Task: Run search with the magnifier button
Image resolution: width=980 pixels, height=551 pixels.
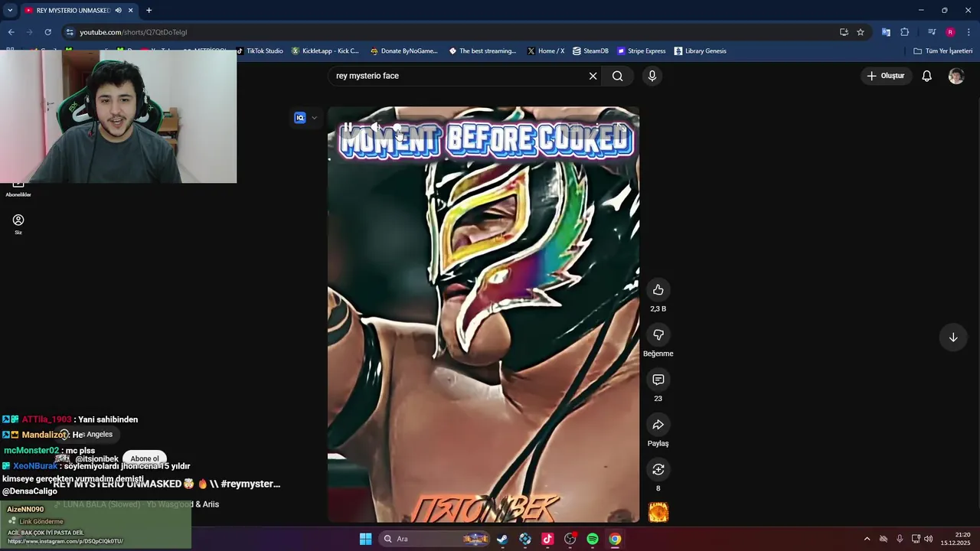Action: 618,76
